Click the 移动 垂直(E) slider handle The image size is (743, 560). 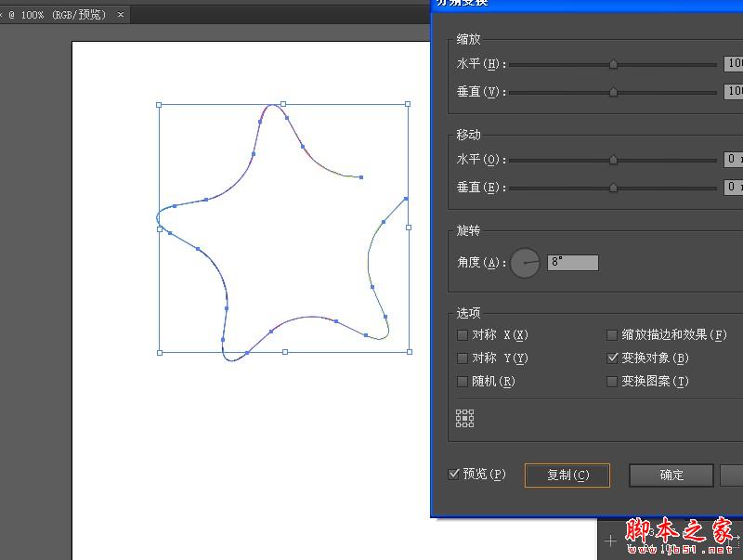(x=613, y=189)
